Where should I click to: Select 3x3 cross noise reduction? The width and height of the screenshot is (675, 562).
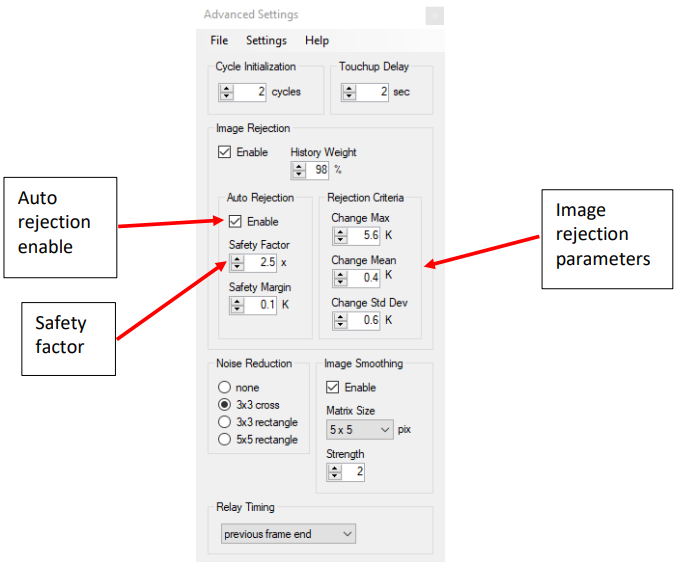pos(225,405)
